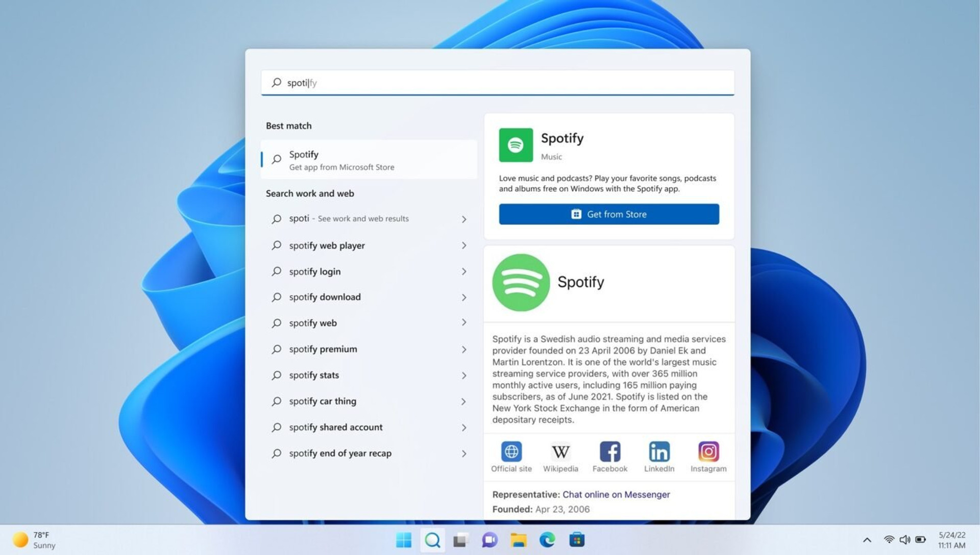
Task: Click 'spotify shared account' suggestion text
Action: [x=336, y=427]
